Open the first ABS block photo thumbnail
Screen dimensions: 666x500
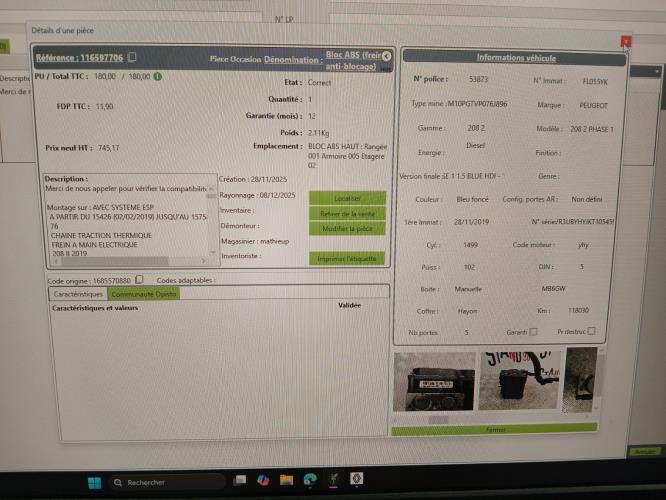click(434, 380)
